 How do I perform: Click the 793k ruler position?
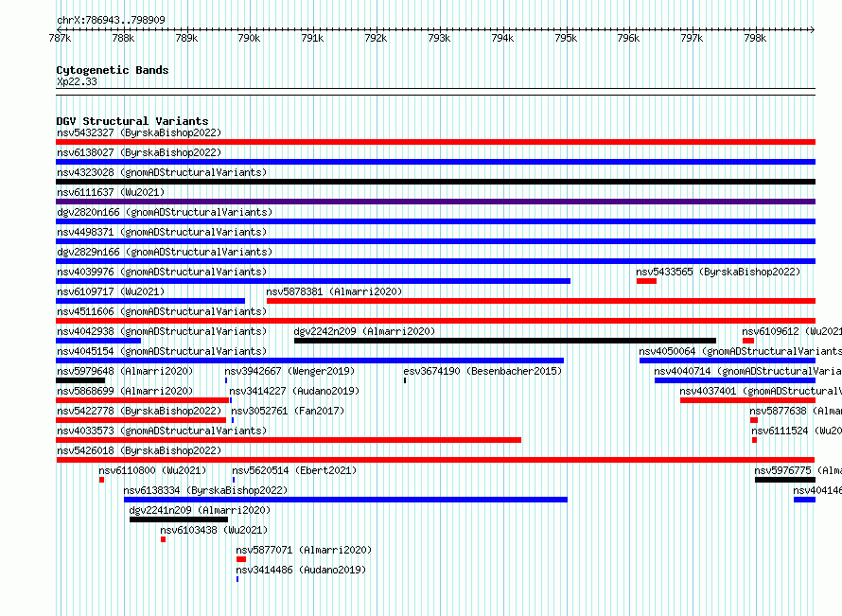point(439,38)
